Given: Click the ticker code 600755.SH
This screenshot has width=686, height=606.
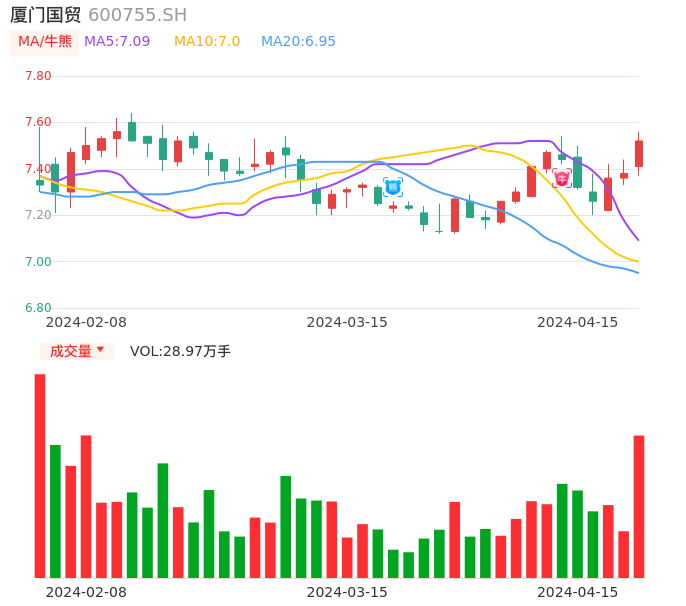Looking at the screenshot, I should tap(137, 15).
